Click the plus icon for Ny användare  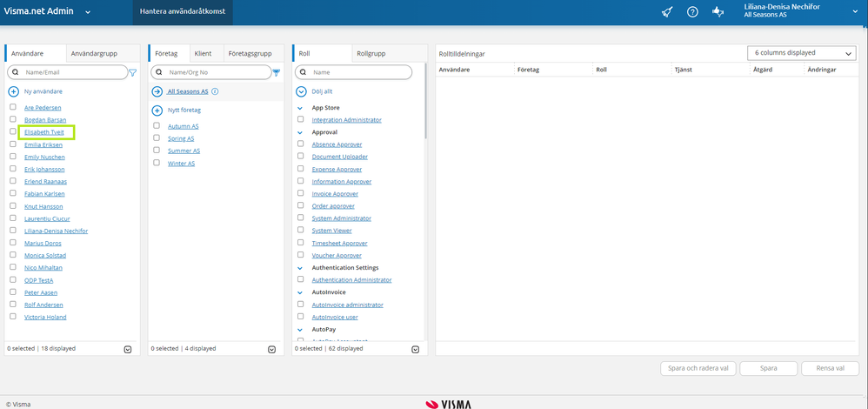click(14, 91)
